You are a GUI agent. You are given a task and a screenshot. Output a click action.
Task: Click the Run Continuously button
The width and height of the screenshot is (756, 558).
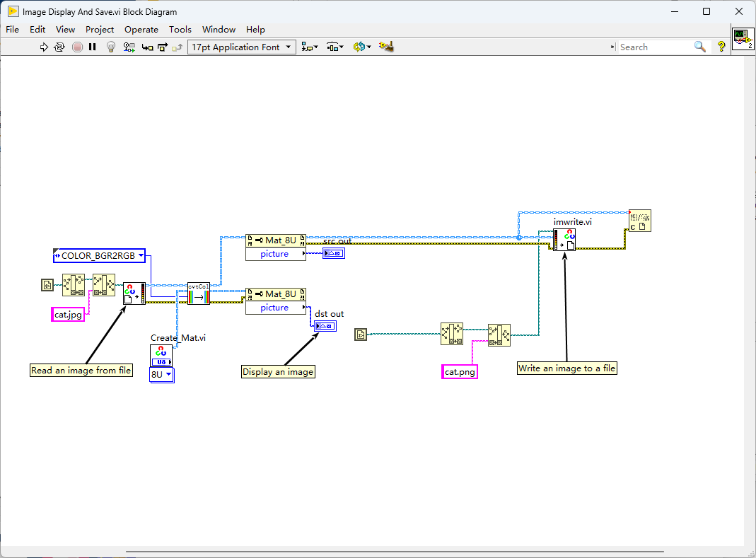[59, 47]
